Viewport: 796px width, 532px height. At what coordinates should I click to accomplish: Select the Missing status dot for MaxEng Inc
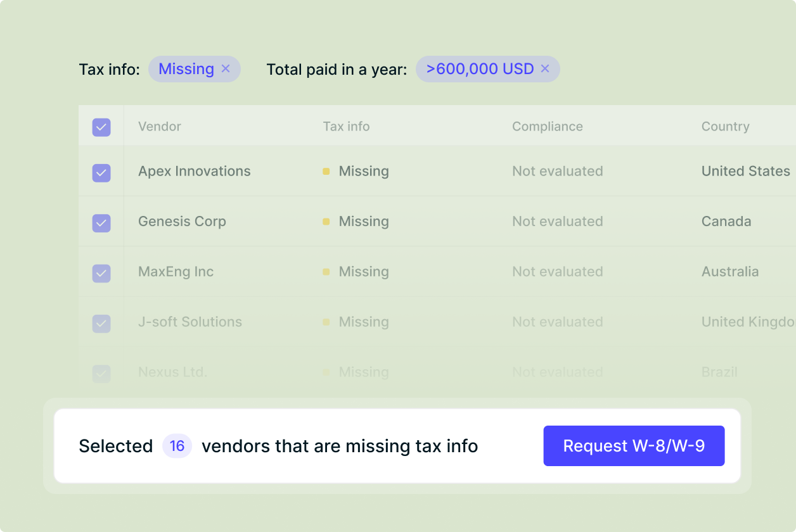coord(327,272)
